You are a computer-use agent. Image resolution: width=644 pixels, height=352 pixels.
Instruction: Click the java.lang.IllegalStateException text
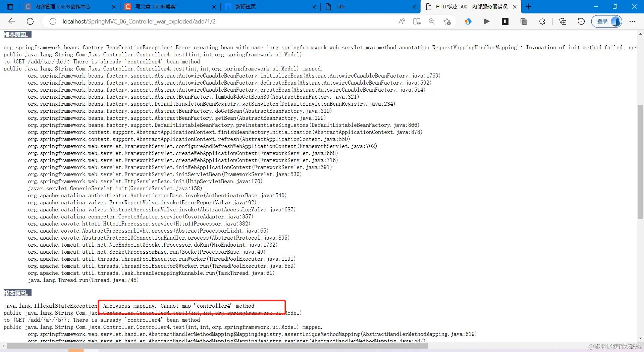pos(51,306)
